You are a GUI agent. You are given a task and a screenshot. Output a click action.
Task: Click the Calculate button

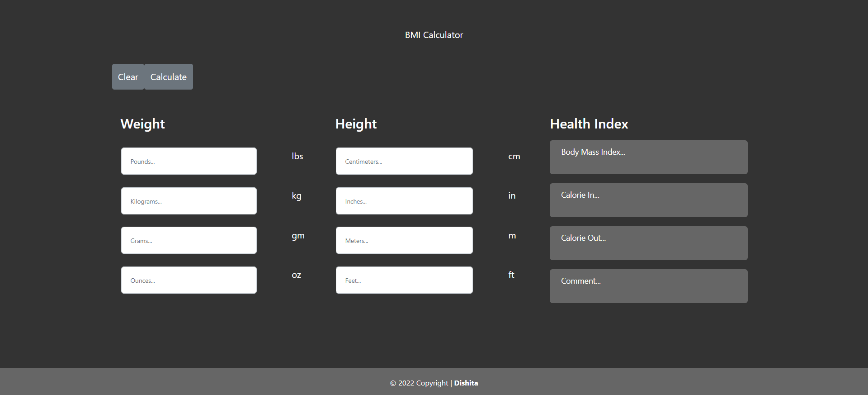tap(169, 77)
